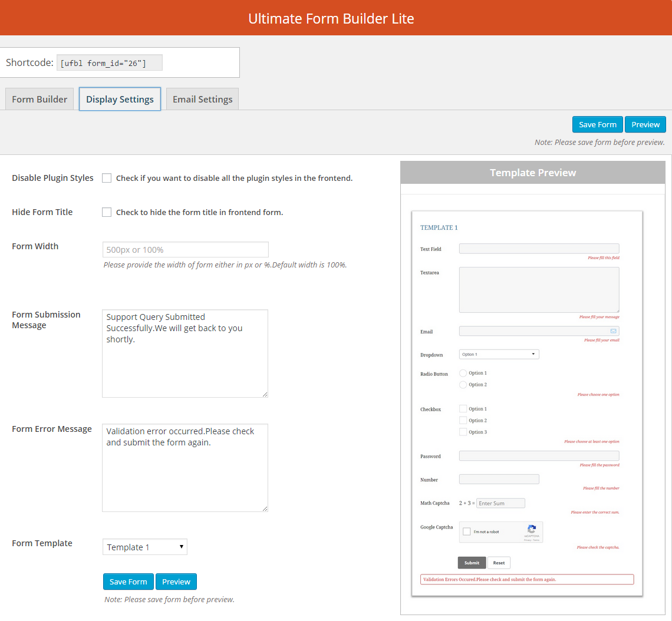The width and height of the screenshot is (672, 621).
Task: Grab the Form Submission Message resize handle
Action: (x=265, y=394)
